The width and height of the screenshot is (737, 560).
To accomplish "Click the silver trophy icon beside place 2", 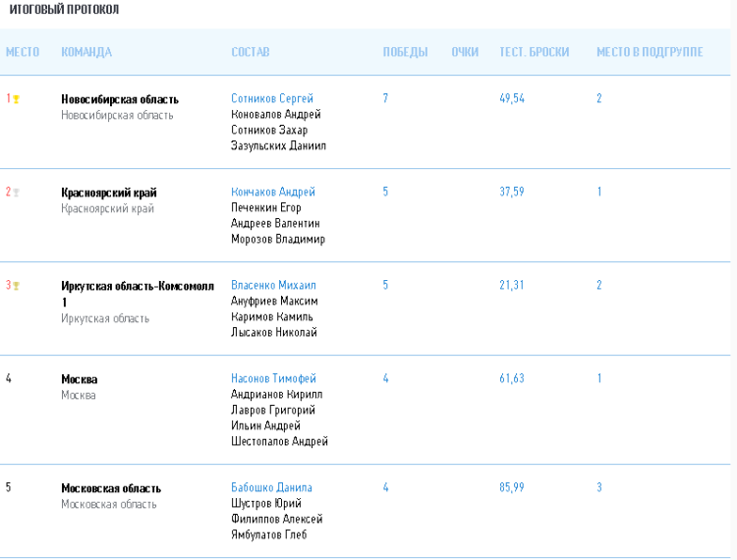I will 16,193.
